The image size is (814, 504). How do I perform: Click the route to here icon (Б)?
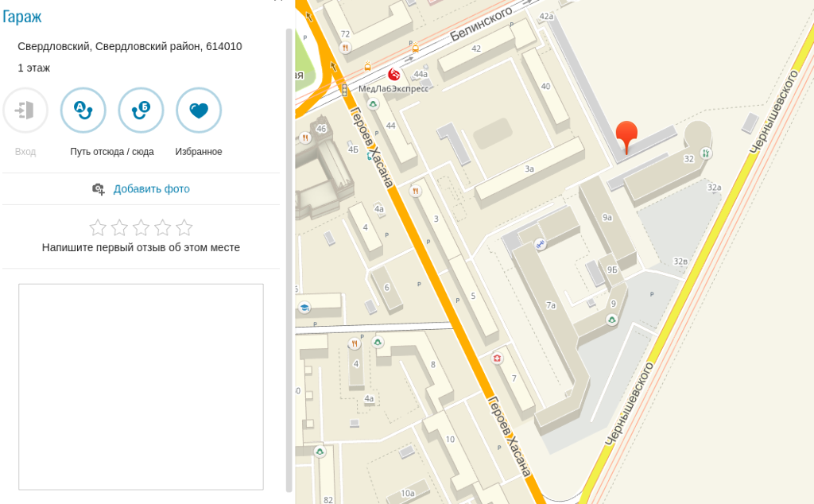pos(141,110)
